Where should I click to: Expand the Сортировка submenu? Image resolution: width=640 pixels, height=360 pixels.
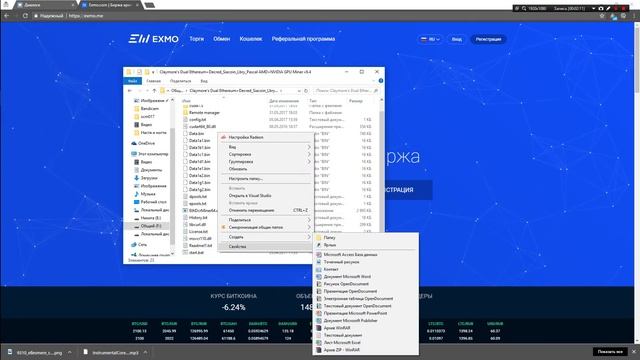point(309,154)
